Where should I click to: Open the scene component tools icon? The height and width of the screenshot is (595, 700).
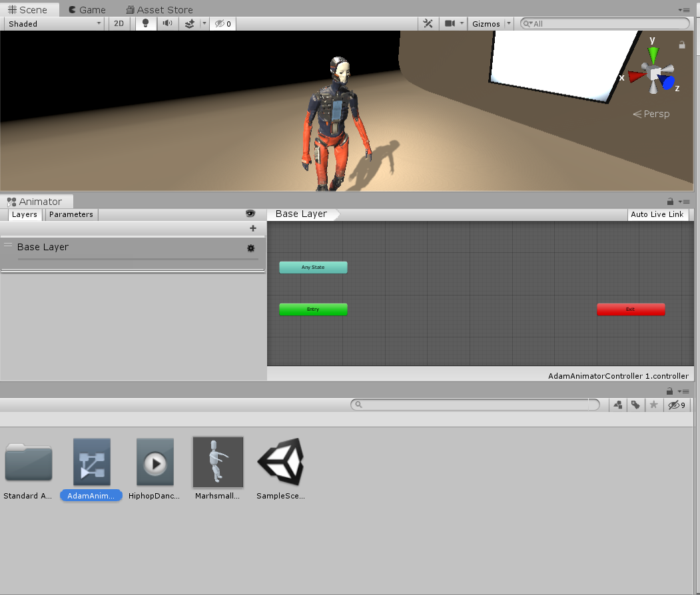coord(428,23)
